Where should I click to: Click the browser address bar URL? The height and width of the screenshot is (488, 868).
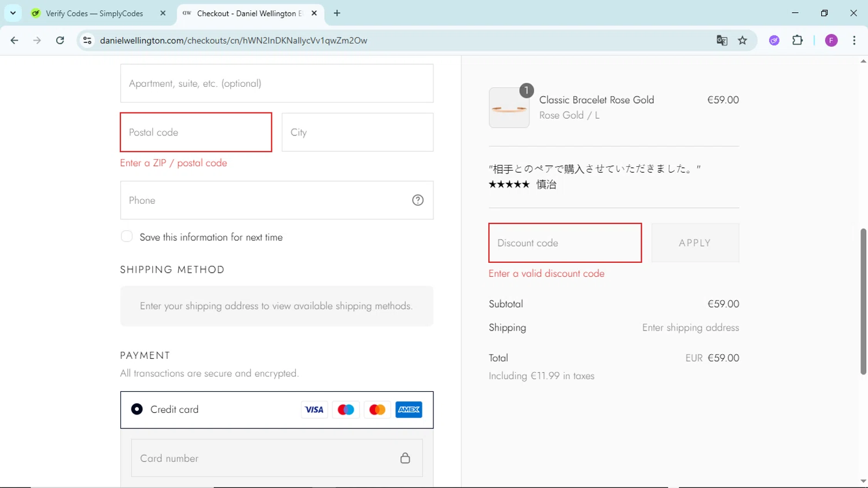click(x=233, y=41)
